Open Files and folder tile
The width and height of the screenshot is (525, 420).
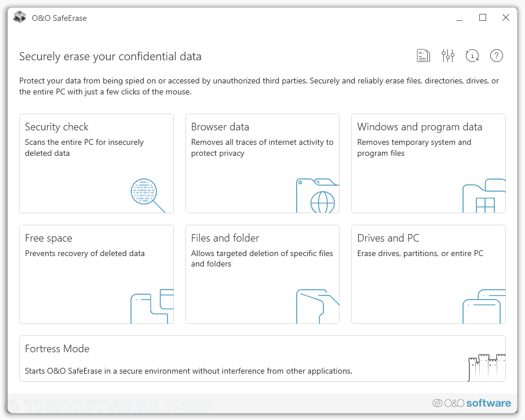click(262, 274)
